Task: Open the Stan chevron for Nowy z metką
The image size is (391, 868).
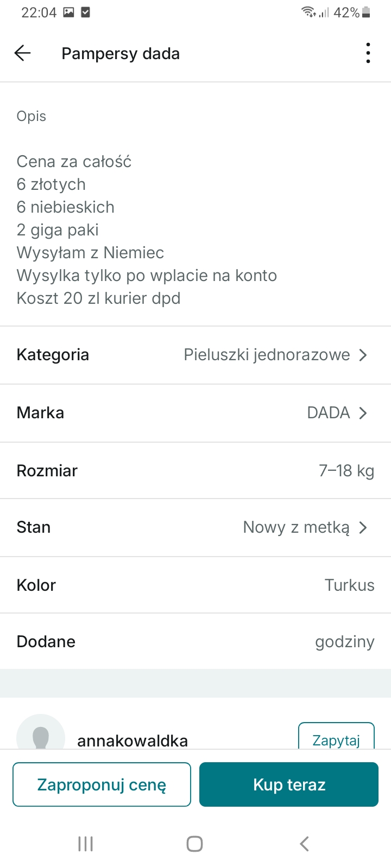Action: point(363,527)
